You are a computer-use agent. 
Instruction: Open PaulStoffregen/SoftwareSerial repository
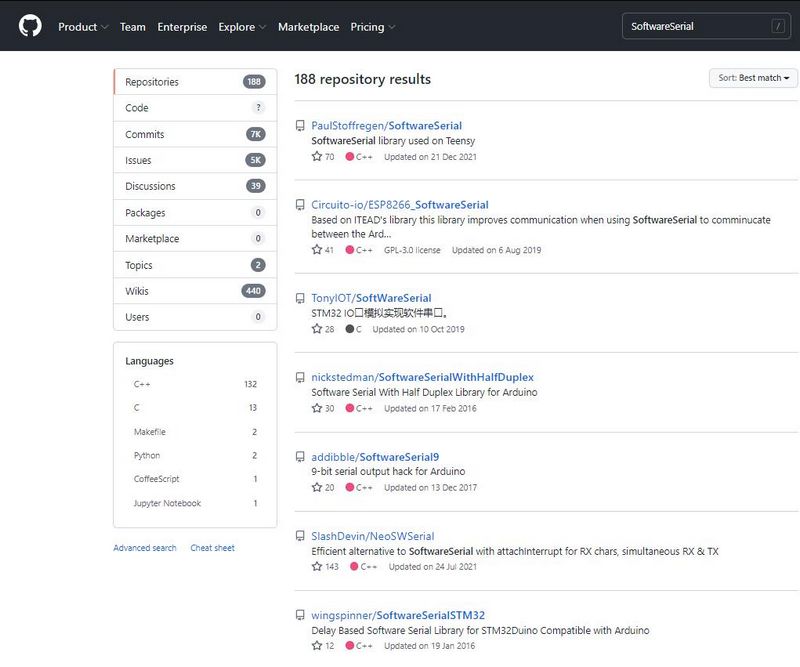387,126
